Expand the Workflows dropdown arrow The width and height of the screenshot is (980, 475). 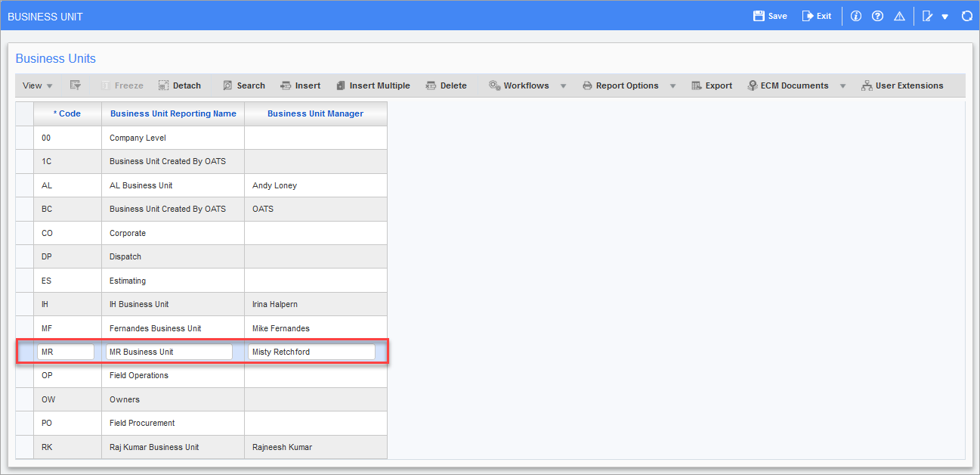[563, 85]
